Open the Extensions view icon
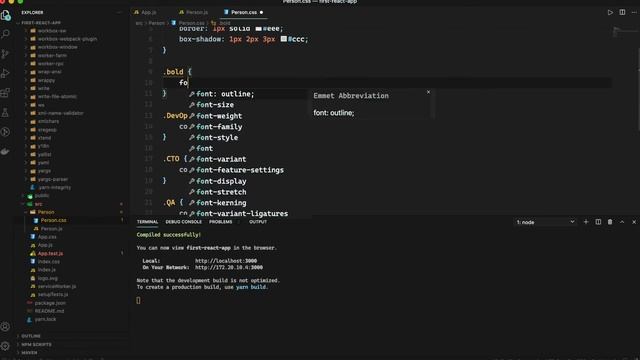The width and height of the screenshot is (640, 360). pyautogui.click(x=5, y=93)
